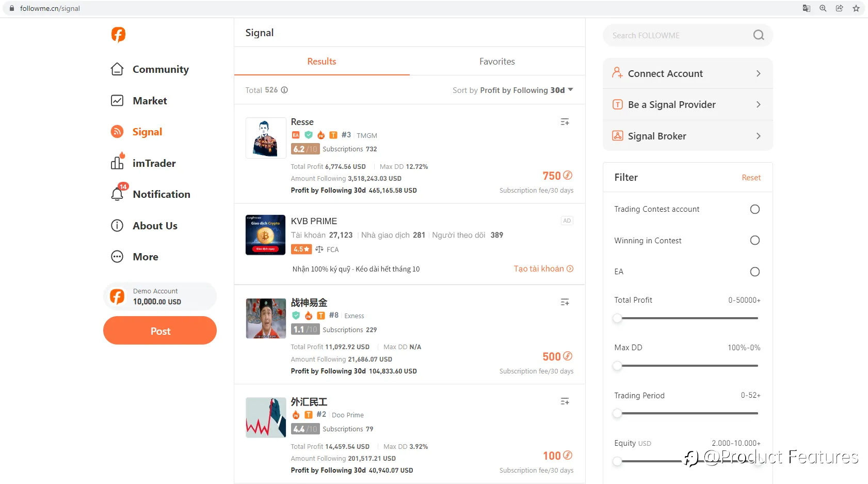Add 外汇民工 to compare list icon
This screenshot has width=868, height=484.
[565, 401]
